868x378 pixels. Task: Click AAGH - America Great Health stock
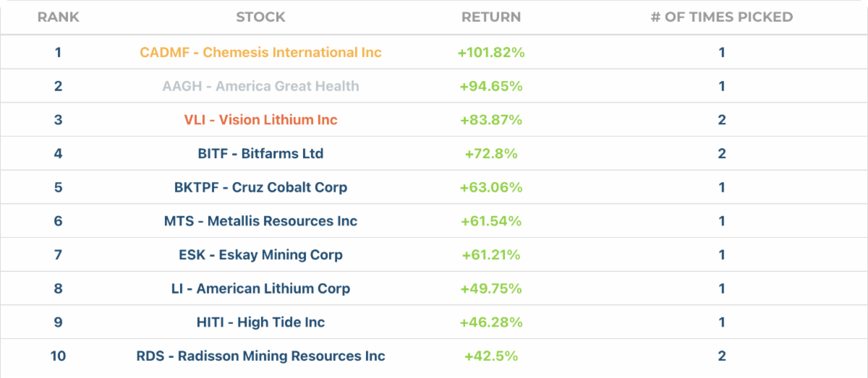click(260, 86)
